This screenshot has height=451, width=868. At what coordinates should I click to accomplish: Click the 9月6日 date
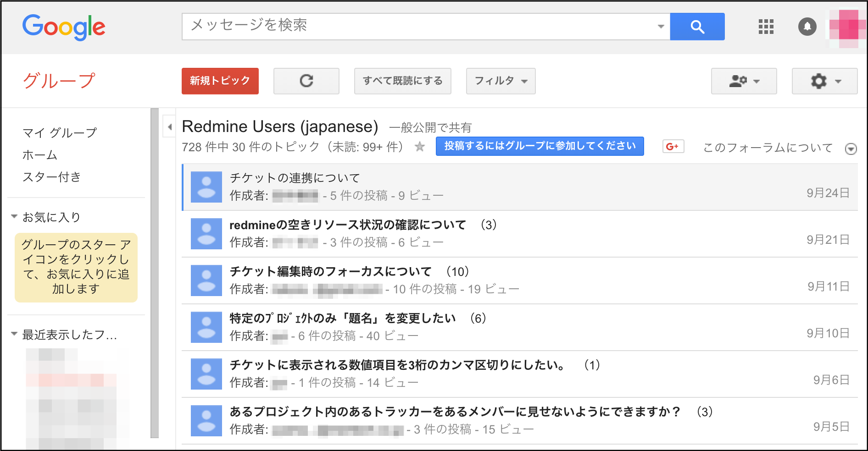click(831, 380)
